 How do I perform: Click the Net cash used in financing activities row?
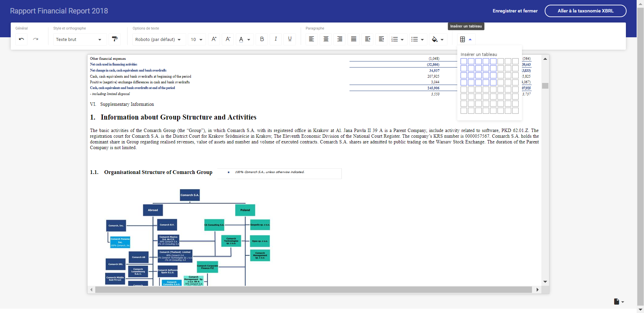113,64
